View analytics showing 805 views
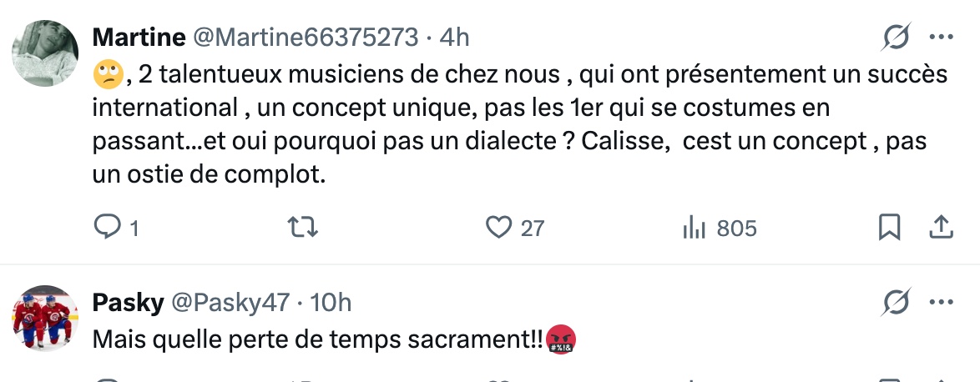This screenshot has width=980, height=382. pos(695,227)
